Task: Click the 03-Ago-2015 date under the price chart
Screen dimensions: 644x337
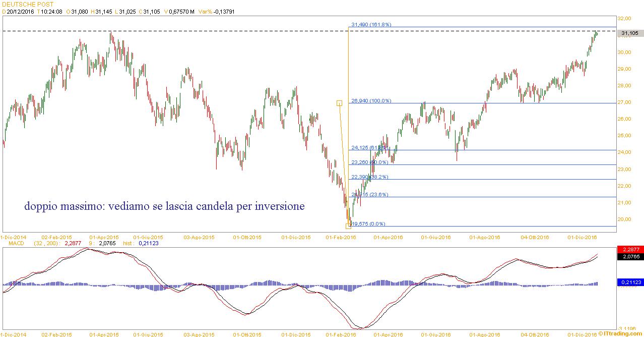Action: (200, 237)
